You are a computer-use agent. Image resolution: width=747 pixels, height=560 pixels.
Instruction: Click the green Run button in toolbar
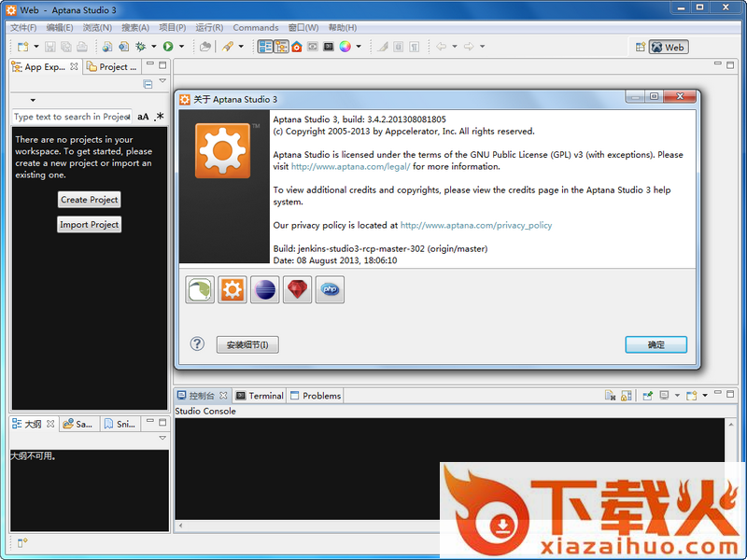point(168,46)
